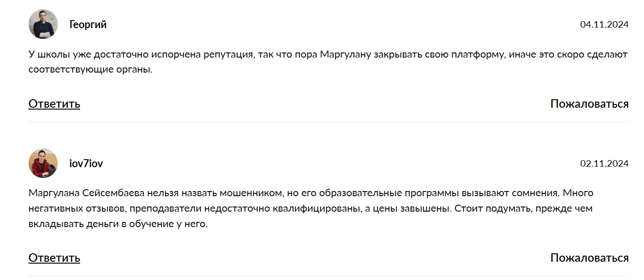Image resolution: width=644 pixels, height=280 pixels.
Task: Click the line "вкладывать деньги в обучение у него"
Action: coord(118,224)
